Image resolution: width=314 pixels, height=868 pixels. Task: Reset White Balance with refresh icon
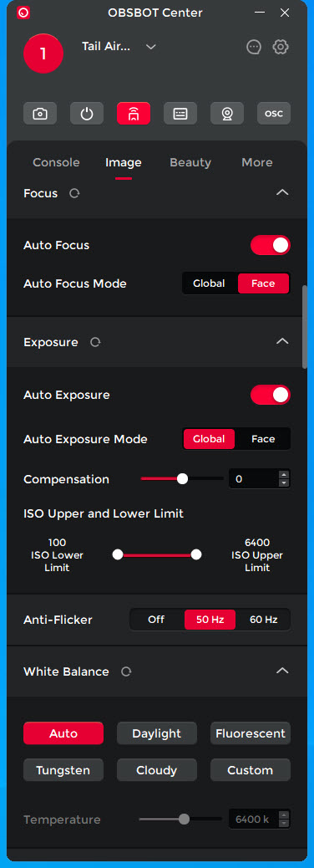tap(126, 671)
